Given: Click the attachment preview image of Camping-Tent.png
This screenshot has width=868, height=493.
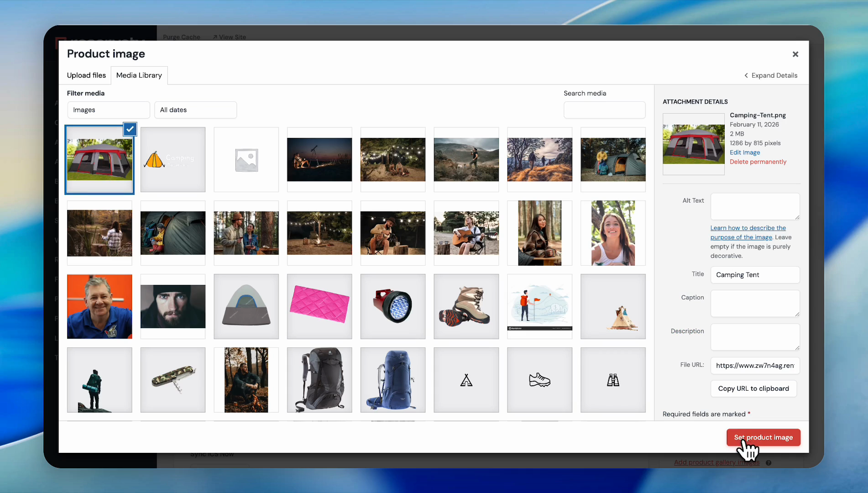Looking at the screenshot, I should [x=694, y=144].
